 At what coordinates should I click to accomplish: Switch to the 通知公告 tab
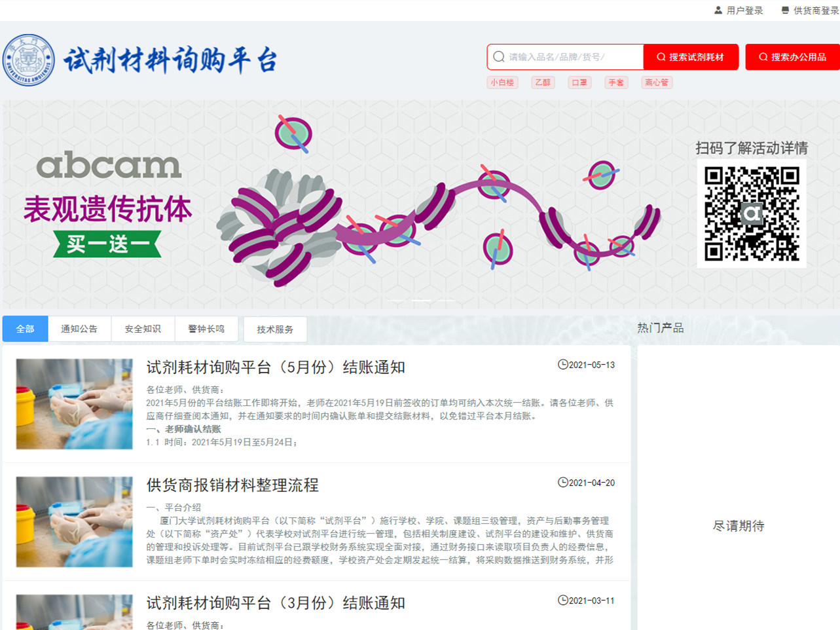click(79, 329)
